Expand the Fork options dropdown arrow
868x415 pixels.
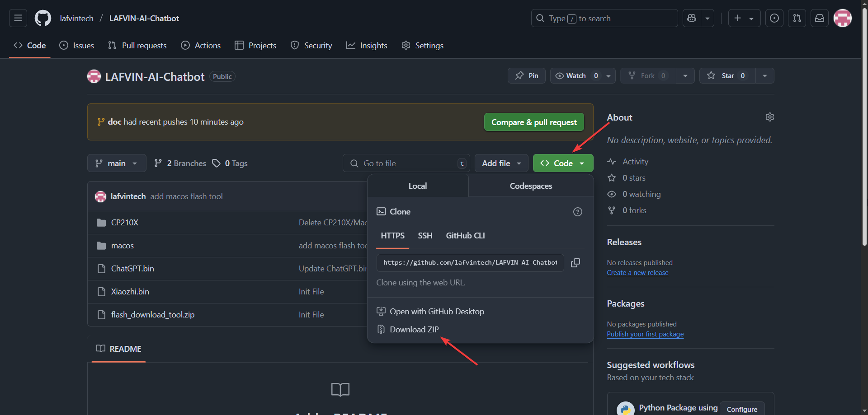coord(685,76)
